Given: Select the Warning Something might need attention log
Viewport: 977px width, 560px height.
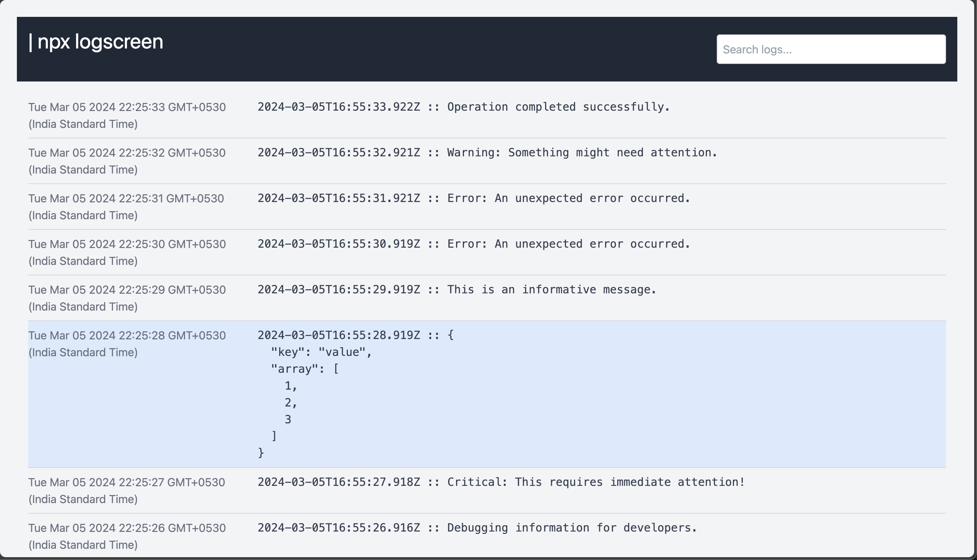Looking at the screenshot, I should point(487,153).
